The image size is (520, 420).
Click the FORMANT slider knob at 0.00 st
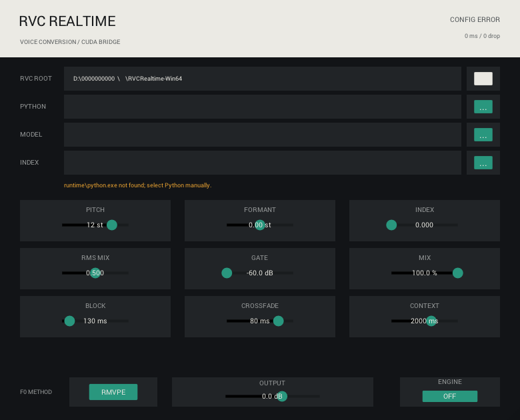pyautogui.click(x=260, y=225)
